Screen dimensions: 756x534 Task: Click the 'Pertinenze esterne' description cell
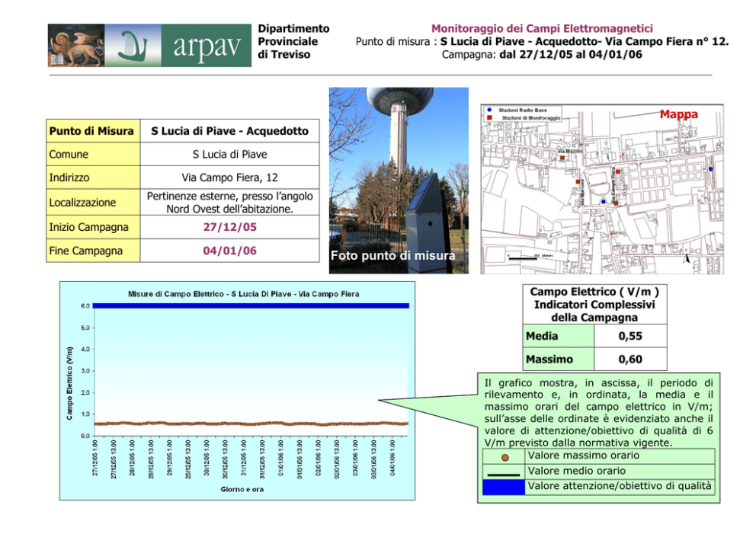[x=229, y=202]
